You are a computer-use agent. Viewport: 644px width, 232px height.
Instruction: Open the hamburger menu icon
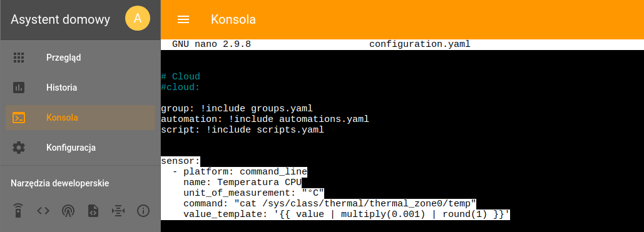pyautogui.click(x=183, y=20)
